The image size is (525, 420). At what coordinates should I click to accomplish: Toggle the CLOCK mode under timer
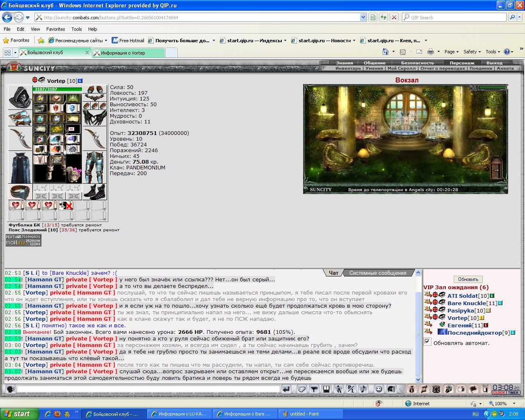499,393
